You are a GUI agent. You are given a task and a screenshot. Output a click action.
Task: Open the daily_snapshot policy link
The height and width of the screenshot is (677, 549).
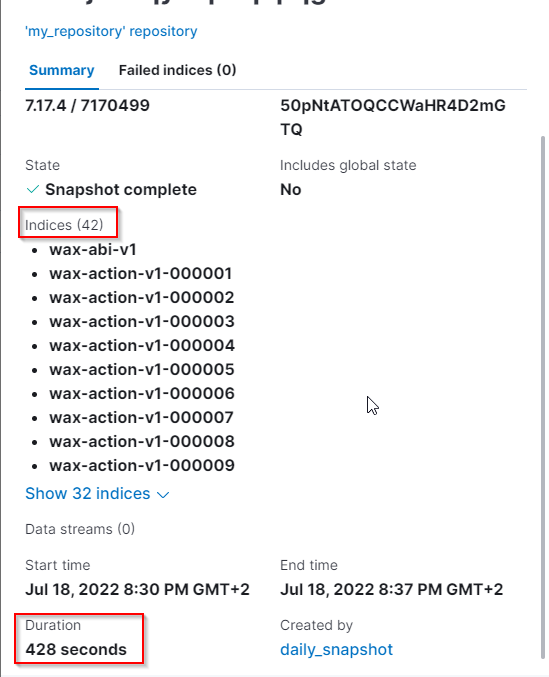coord(336,649)
